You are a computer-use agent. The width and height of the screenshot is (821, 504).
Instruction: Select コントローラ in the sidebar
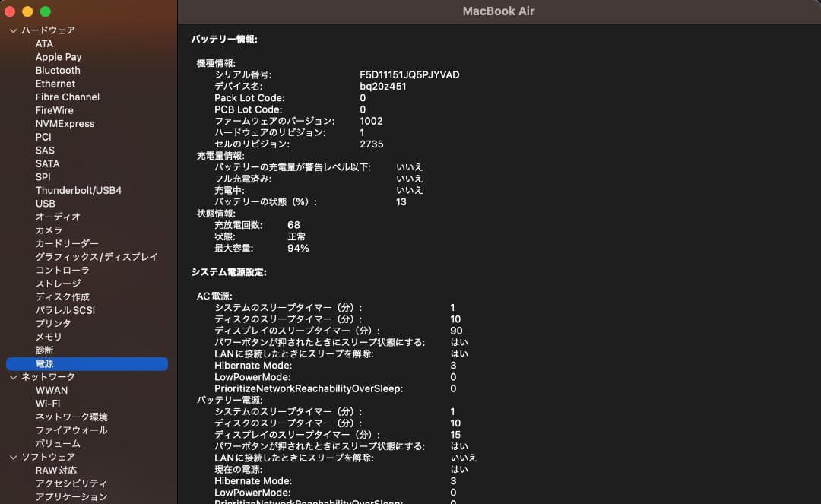coord(62,270)
